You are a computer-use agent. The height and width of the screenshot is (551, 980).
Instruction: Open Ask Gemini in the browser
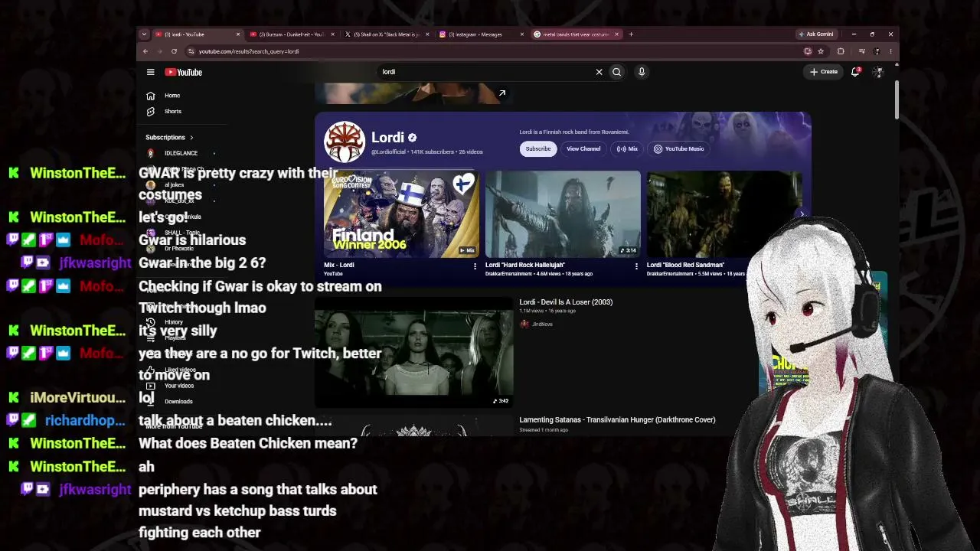pos(816,34)
